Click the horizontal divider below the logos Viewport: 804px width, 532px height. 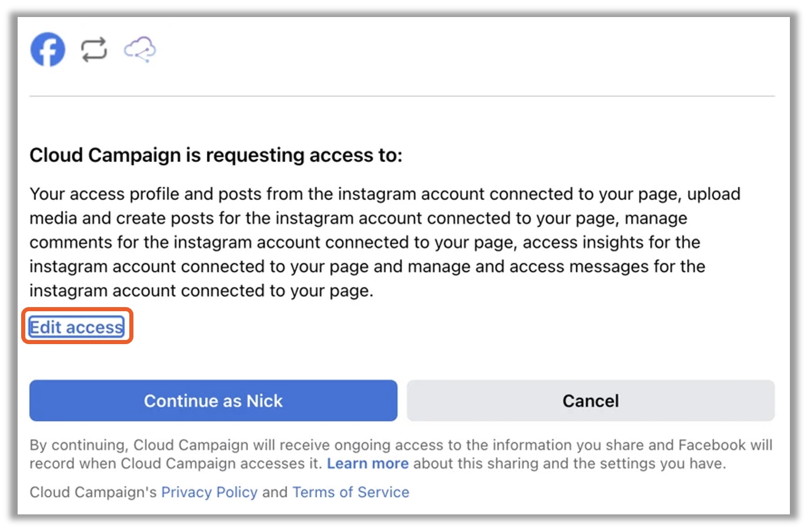[402, 96]
